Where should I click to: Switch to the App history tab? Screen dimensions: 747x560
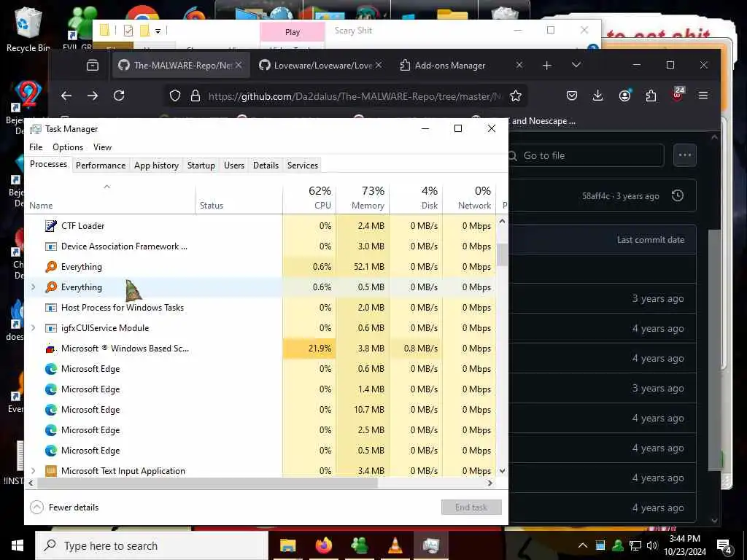click(156, 166)
